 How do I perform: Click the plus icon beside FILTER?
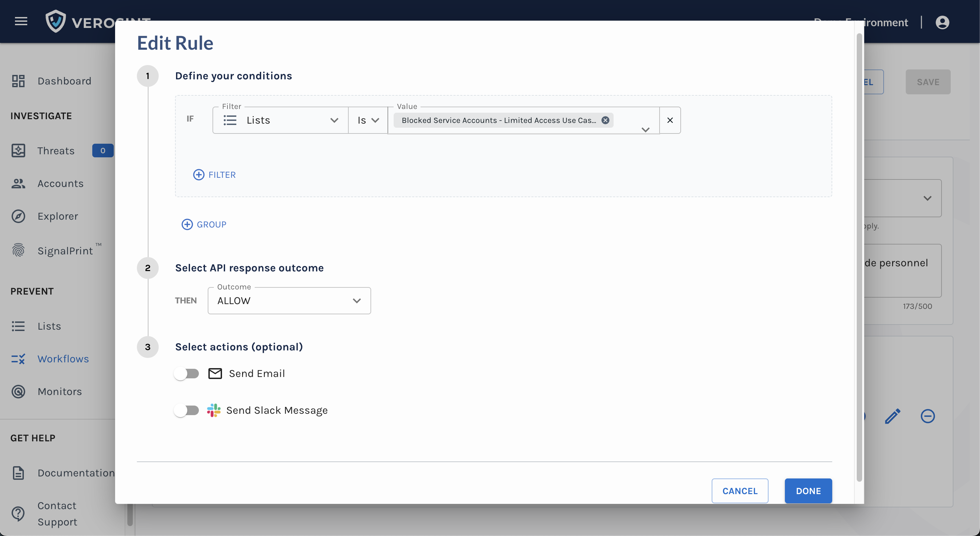click(199, 175)
